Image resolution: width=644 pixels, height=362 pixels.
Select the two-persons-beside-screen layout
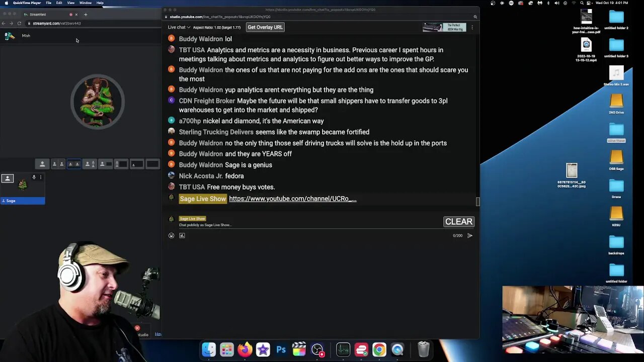pos(121,164)
